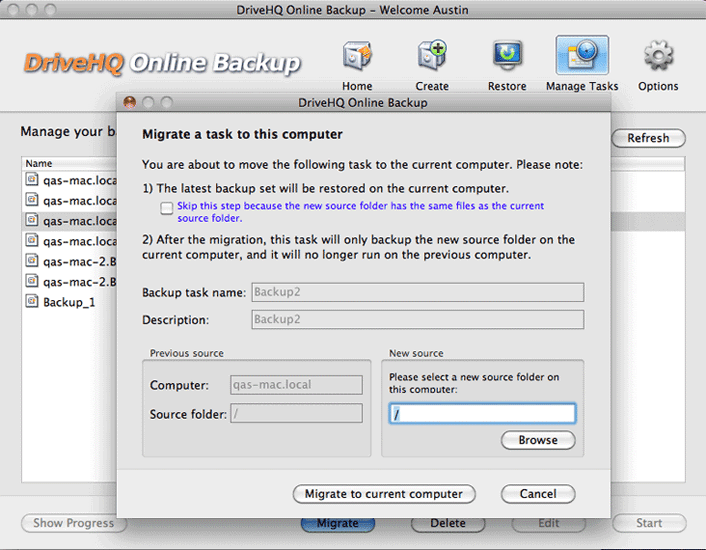Open the Options gear icon
706x550 pixels.
point(658,58)
